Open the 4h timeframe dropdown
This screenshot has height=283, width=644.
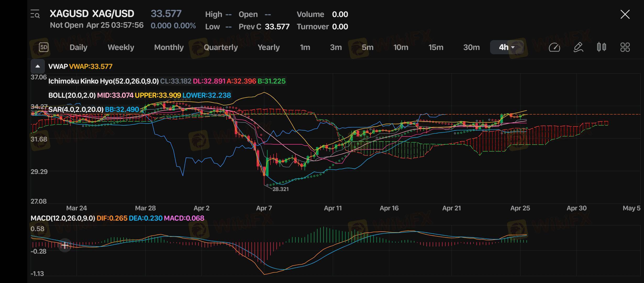tap(507, 47)
